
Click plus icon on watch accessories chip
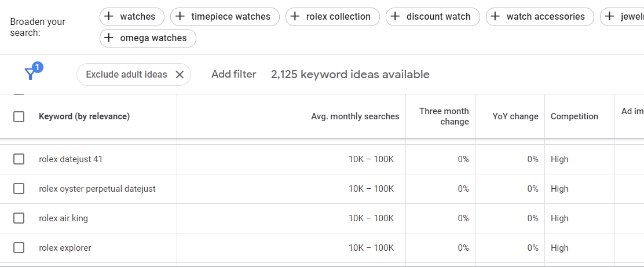click(495, 16)
